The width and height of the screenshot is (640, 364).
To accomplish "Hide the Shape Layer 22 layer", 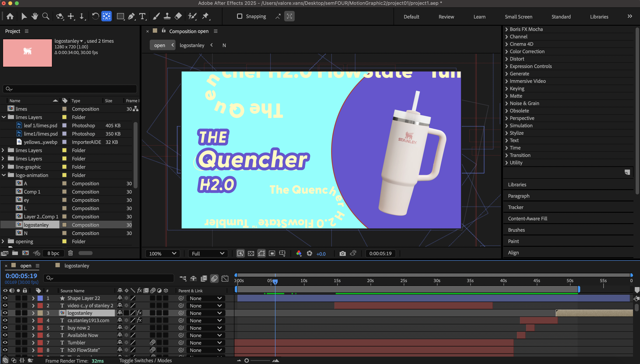I will coord(5,298).
